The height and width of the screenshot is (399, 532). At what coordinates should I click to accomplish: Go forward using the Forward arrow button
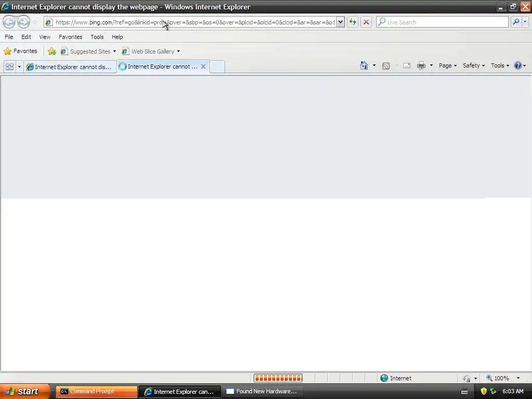23,22
